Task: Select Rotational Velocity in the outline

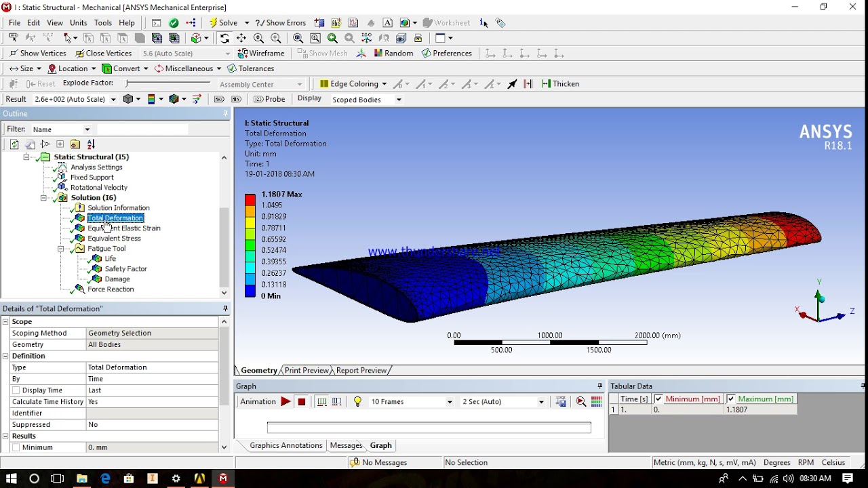Action: coord(99,188)
